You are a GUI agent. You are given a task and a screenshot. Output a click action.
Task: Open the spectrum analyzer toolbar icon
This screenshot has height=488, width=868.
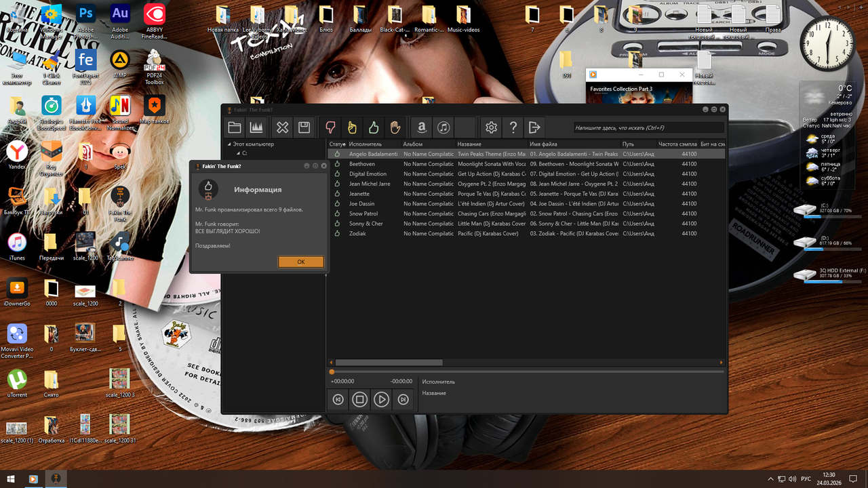[x=256, y=127]
